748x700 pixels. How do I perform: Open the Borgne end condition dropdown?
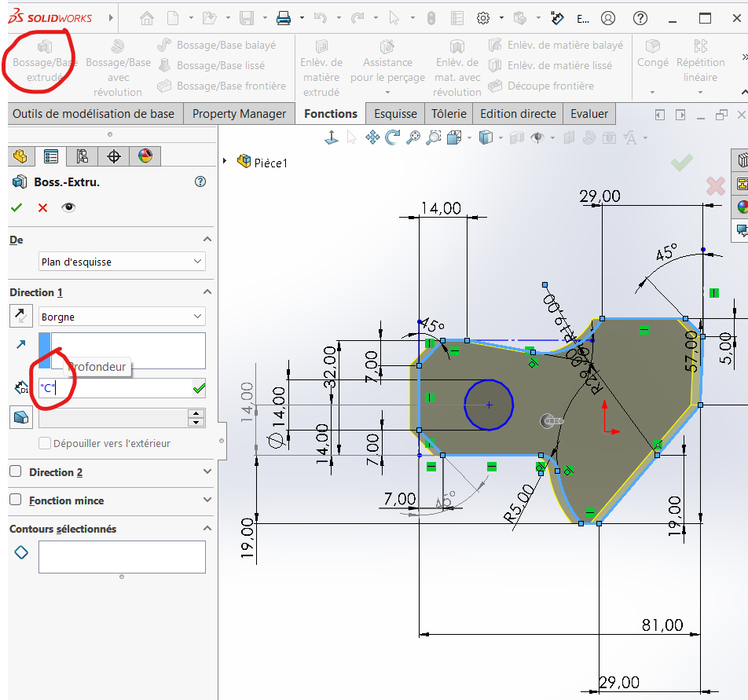coord(122,317)
